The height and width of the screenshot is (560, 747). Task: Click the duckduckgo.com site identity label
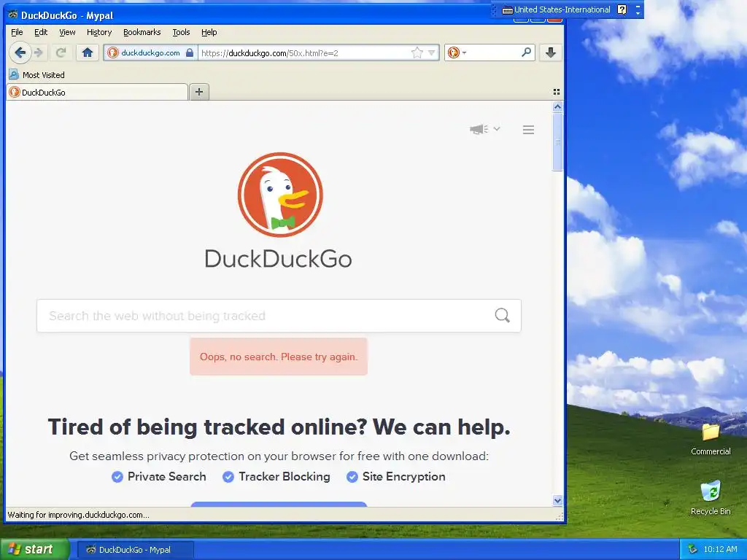coord(150,52)
